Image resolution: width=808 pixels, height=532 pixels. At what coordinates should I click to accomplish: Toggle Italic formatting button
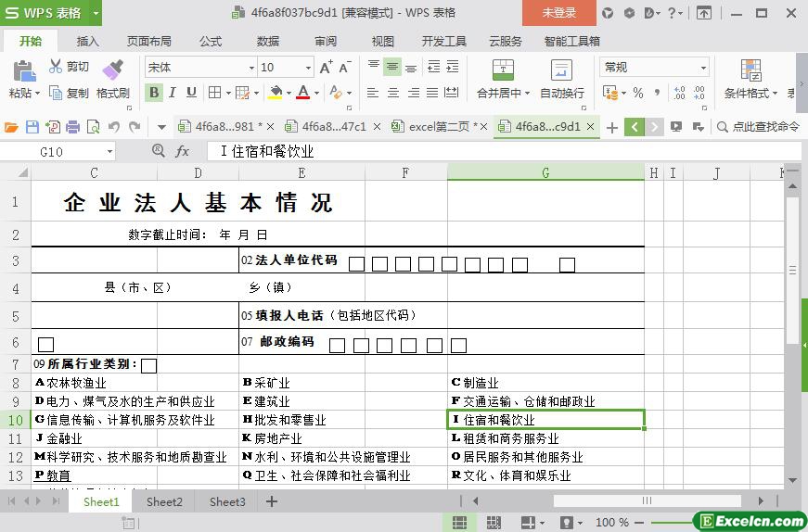click(173, 93)
